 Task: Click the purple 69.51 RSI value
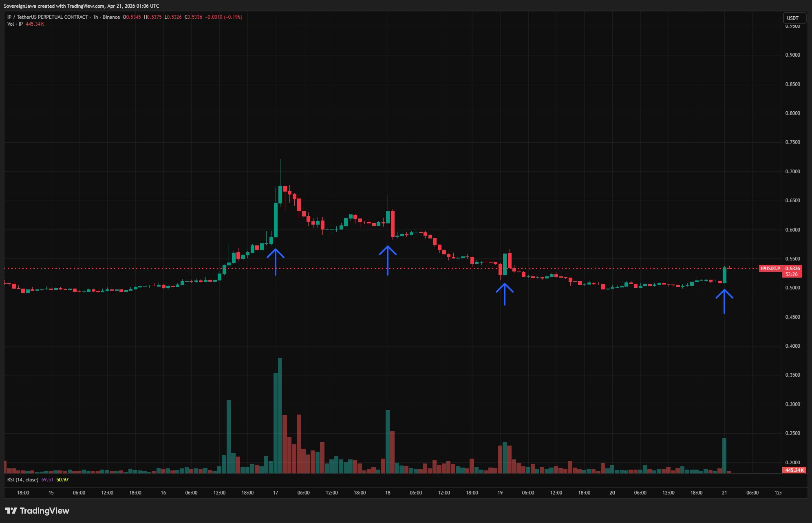tap(47, 480)
